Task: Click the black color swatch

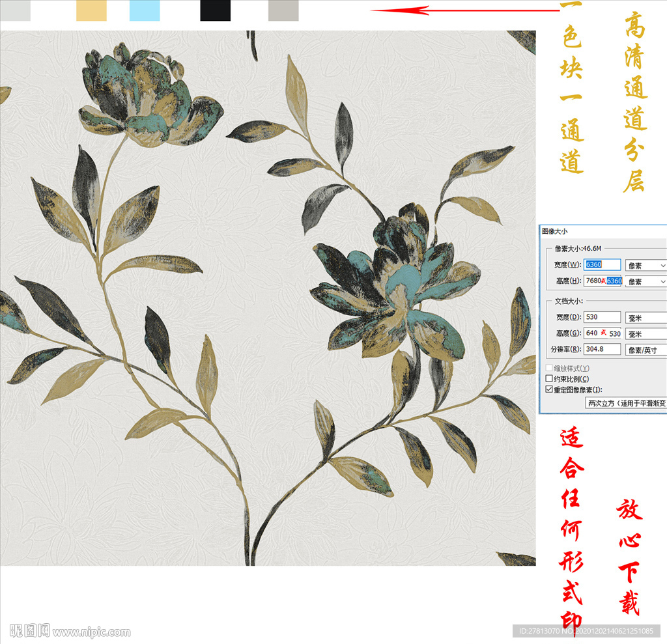Action: click(x=215, y=10)
